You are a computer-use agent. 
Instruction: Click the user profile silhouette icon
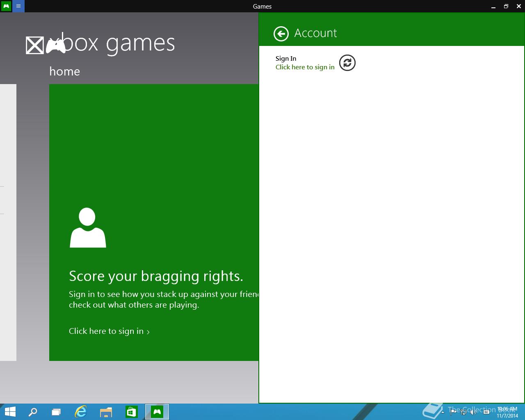tap(88, 228)
